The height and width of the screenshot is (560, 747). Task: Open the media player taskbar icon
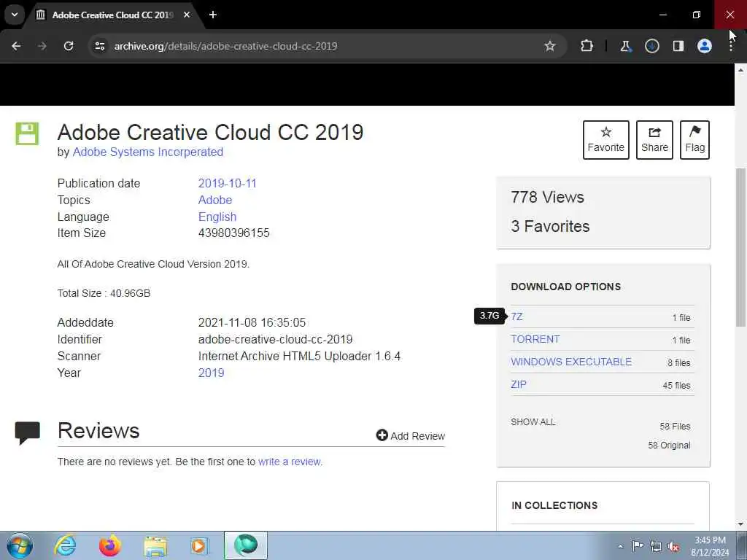[x=199, y=545]
